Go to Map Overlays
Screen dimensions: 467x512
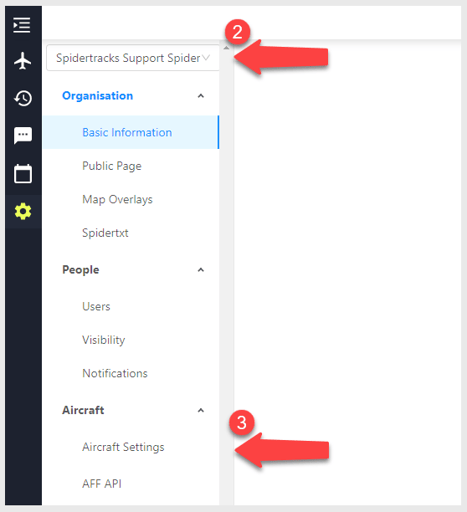coord(131,199)
